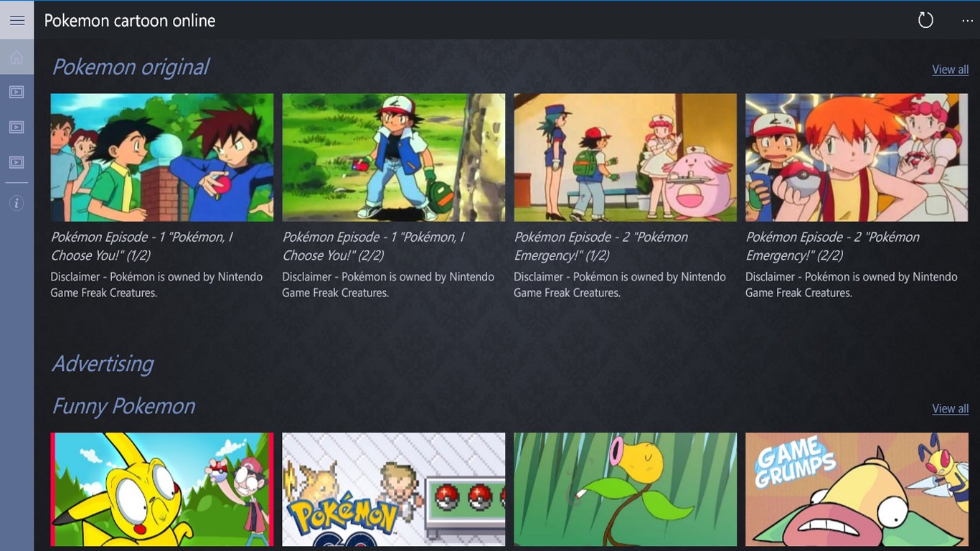Open the See More ellipsis menu

(967, 20)
